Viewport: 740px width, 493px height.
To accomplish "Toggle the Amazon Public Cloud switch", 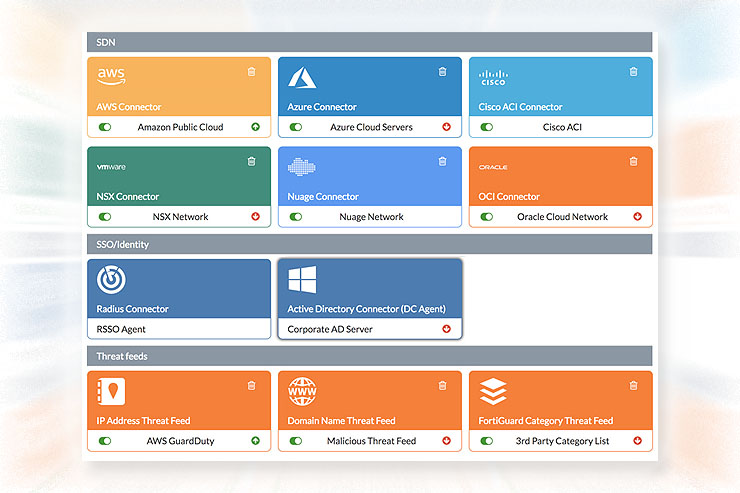I will click(105, 128).
